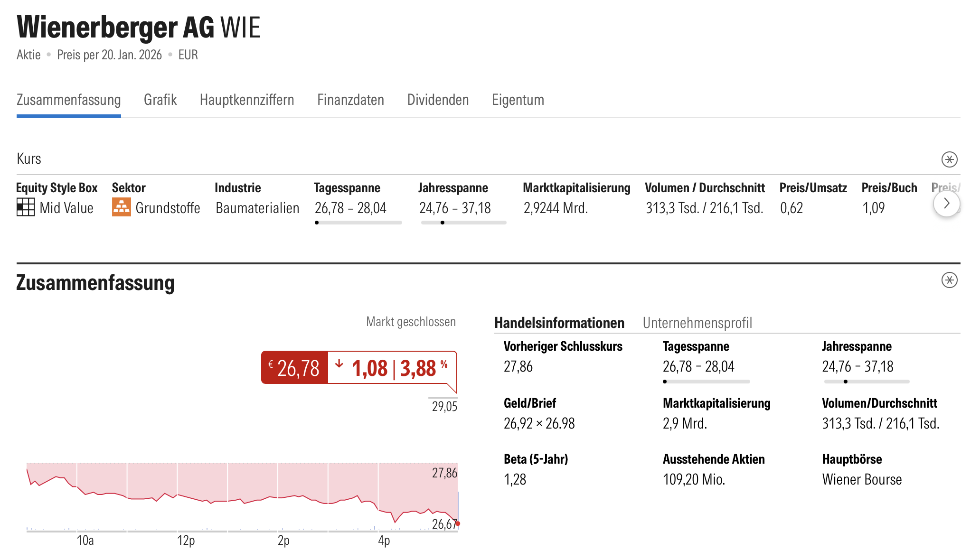Image resolution: width=980 pixels, height=560 pixels.
Task: Switch to the Hauptkennziffern tab
Action: click(x=247, y=100)
